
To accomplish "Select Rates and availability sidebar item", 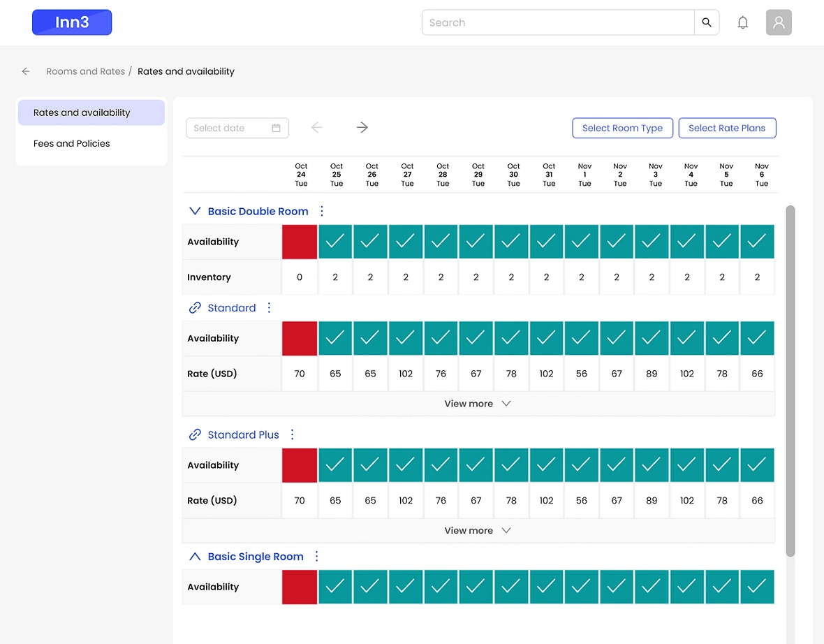I will [82, 112].
